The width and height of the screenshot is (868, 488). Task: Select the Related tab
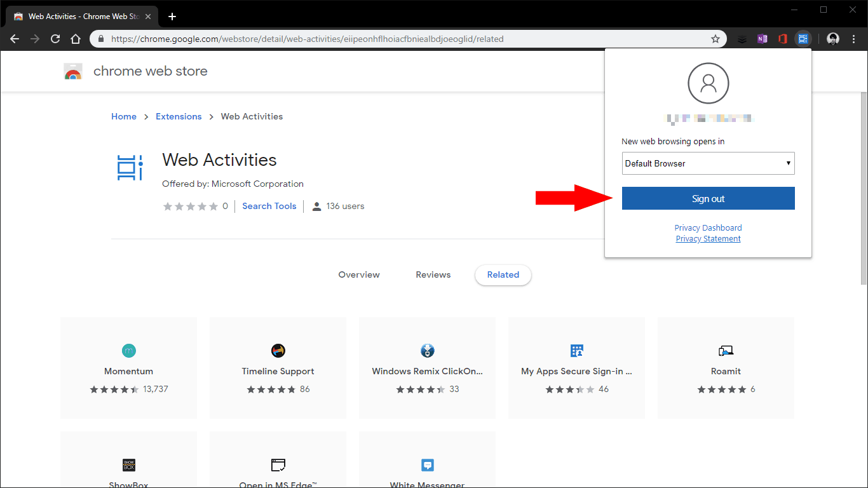(x=503, y=275)
